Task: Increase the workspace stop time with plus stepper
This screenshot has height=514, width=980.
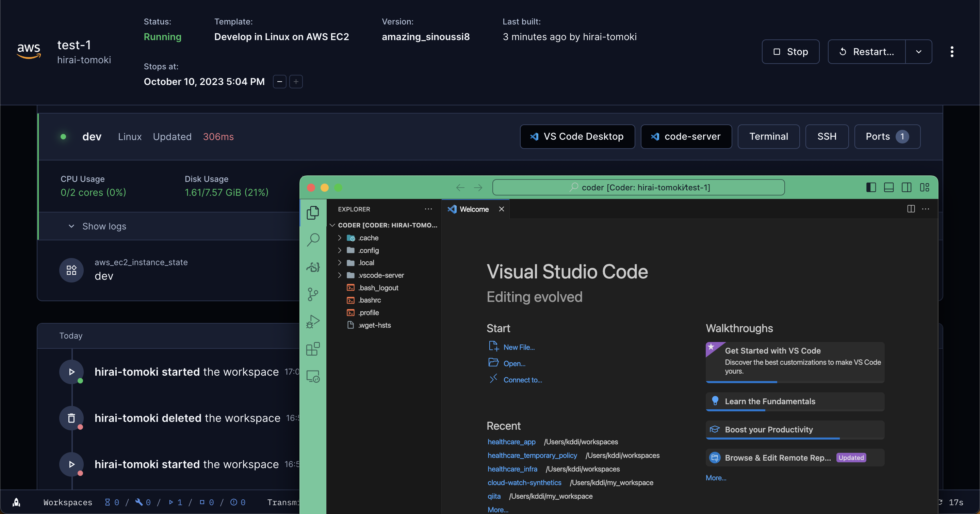Action: 296,81
